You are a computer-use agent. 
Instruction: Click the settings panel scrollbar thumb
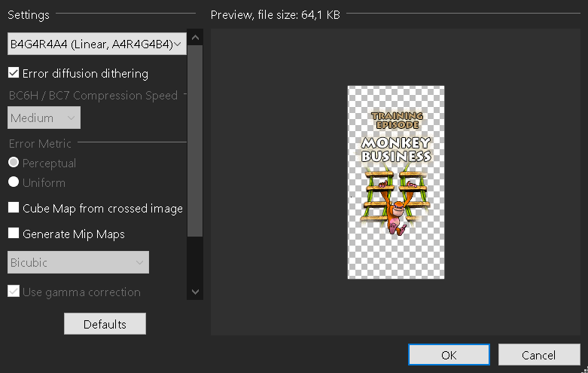point(195,141)
